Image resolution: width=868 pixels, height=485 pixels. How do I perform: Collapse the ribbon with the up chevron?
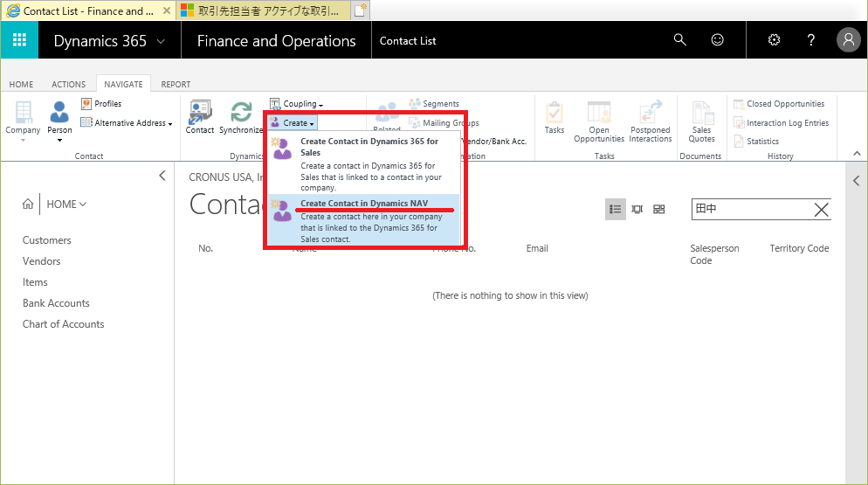(x=857, y=154)
